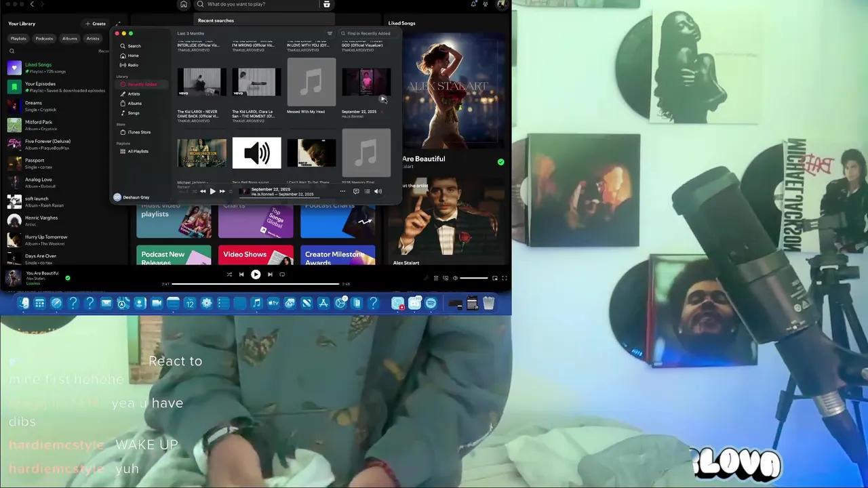The image size is (868, 488).
Task: Adjust Spotify volume slider
Action: click(474, 278)
